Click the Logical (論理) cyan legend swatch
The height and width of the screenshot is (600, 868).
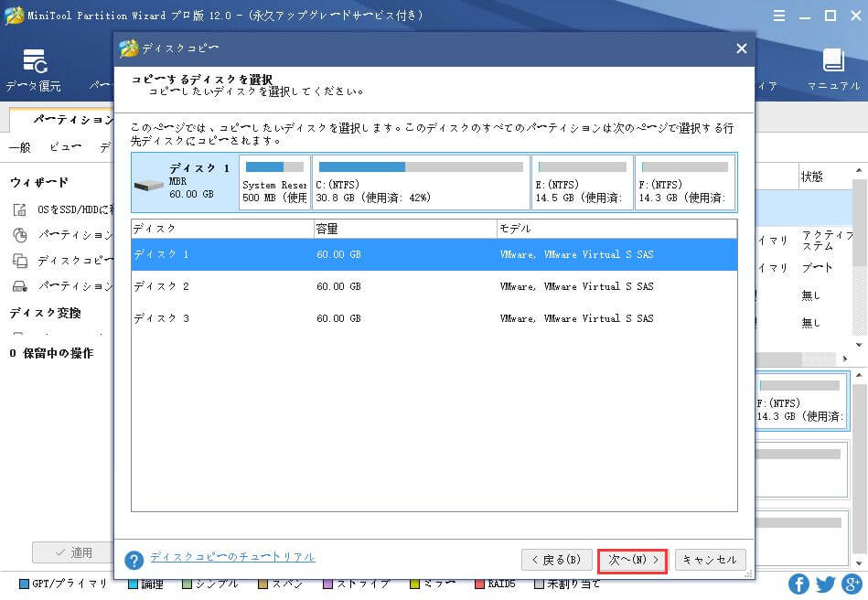[x=133, y=584]
